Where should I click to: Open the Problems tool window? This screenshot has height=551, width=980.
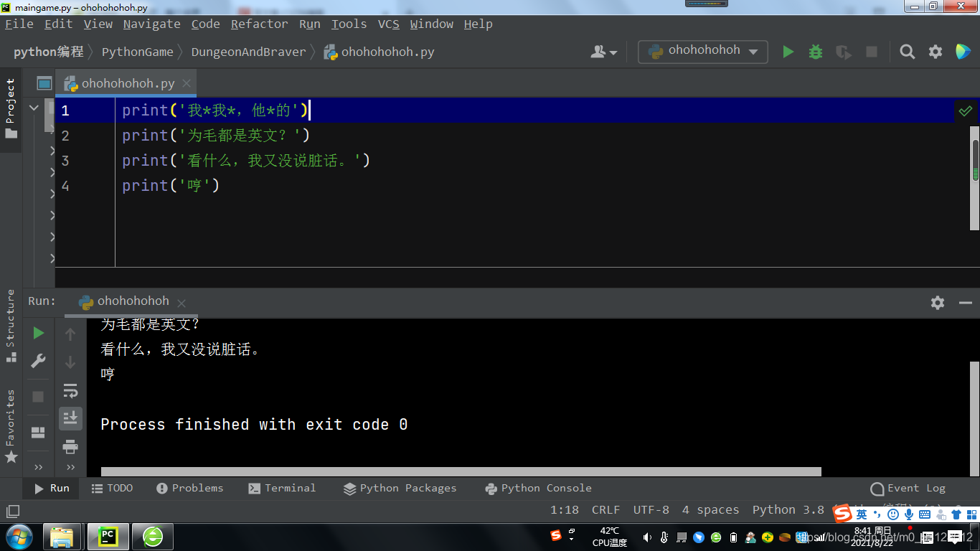[190, 488]
